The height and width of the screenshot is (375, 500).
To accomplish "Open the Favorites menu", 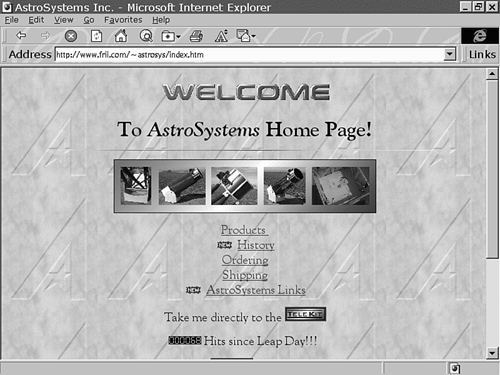I will (x=123, y=20).
